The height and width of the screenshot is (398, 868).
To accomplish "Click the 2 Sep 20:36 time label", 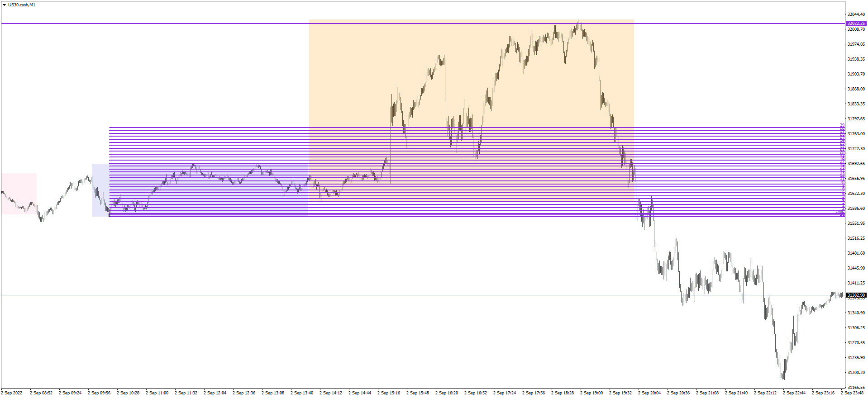I will 678,393.
